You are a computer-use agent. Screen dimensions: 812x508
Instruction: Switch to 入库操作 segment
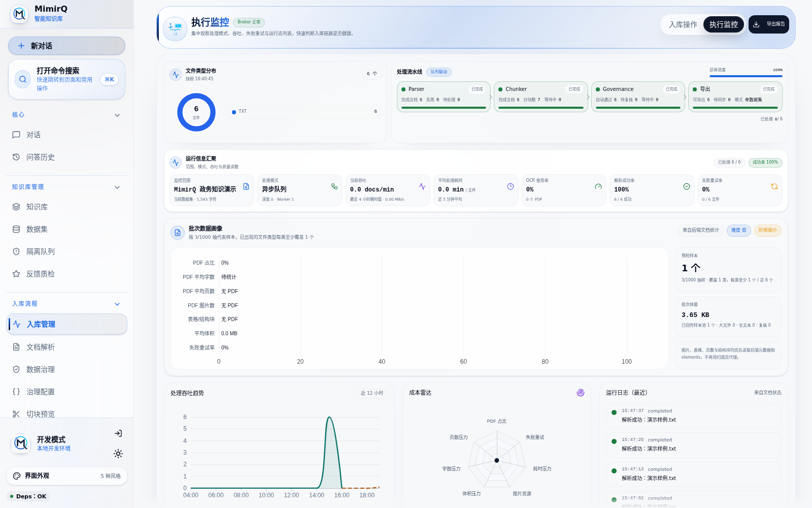pyautogui.click(x=683, y=24)
